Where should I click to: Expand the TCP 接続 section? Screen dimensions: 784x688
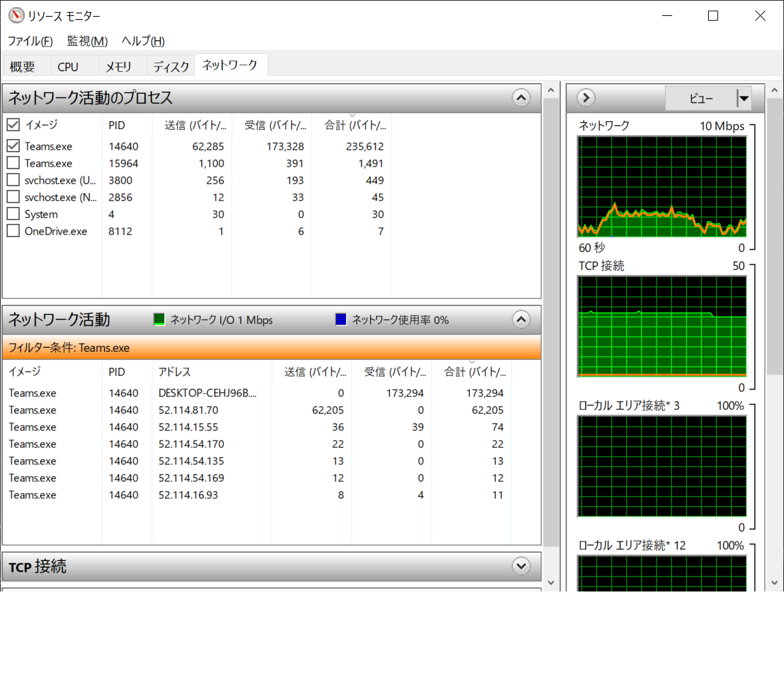click(x=521, y=566)
